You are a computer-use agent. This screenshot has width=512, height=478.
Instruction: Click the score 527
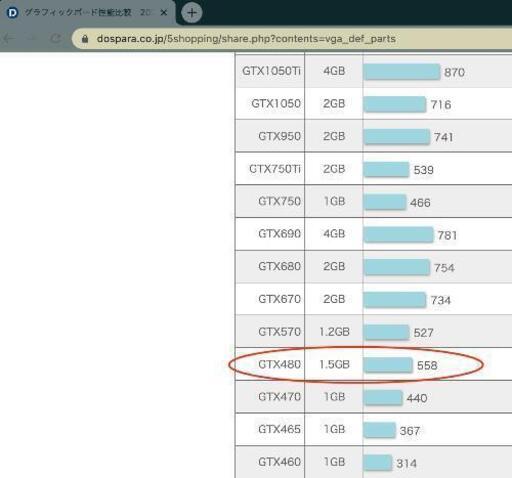(x=423, y=333)
